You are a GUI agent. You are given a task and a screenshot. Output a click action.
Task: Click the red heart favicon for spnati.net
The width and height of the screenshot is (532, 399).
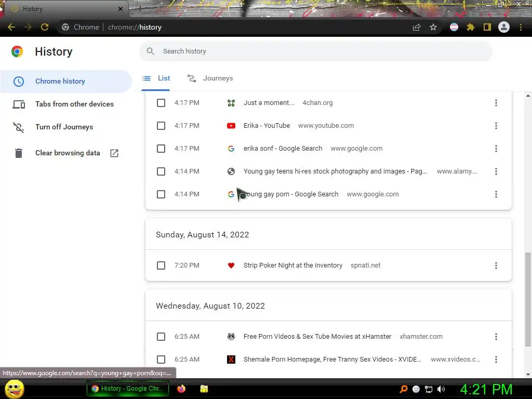(x=231, y=265)
